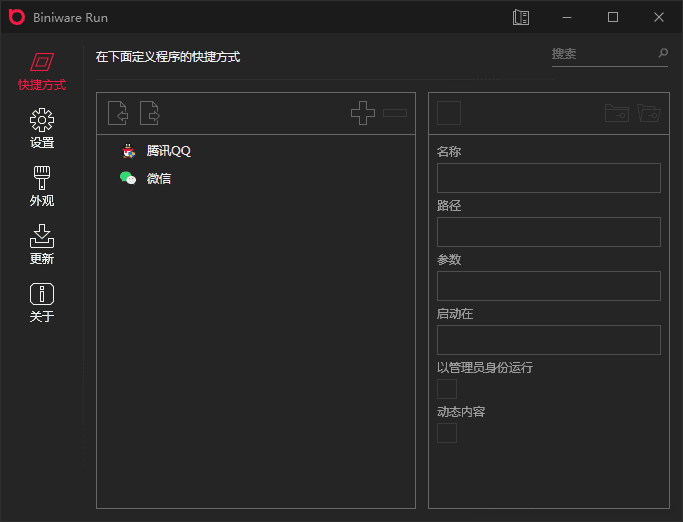Open the 设置 (Settings) gear page
Screen dimensions: 683x522
click(x=41, y=129)
